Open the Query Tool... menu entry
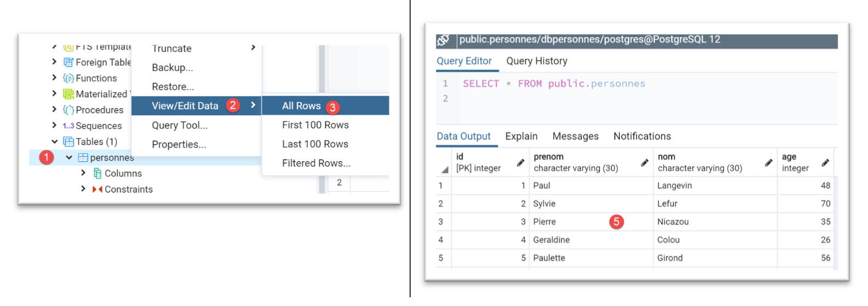This screenshot has height=306, width=868. point(180,126)
